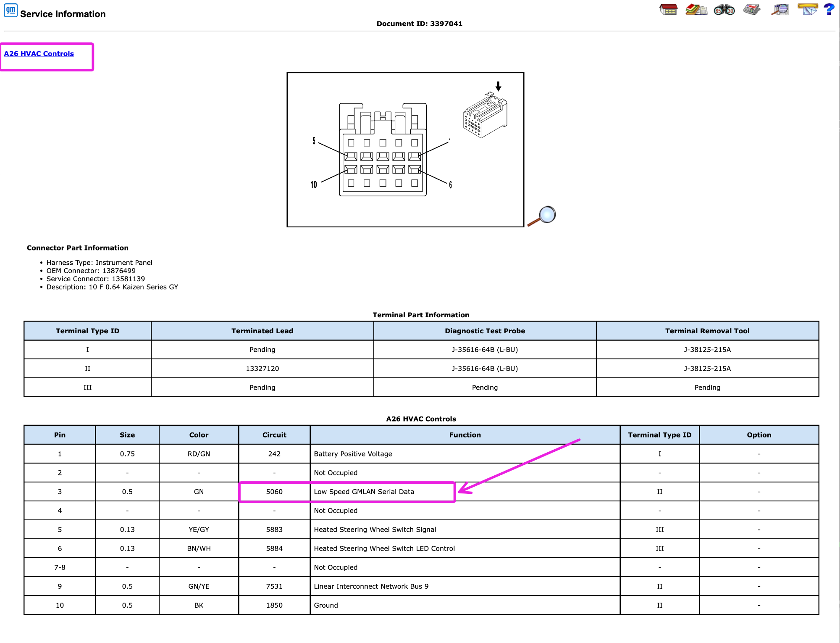This screenshot has width=840, height=643.
Task: Click the GM logo icon
Action: click(x=10, y=11)
